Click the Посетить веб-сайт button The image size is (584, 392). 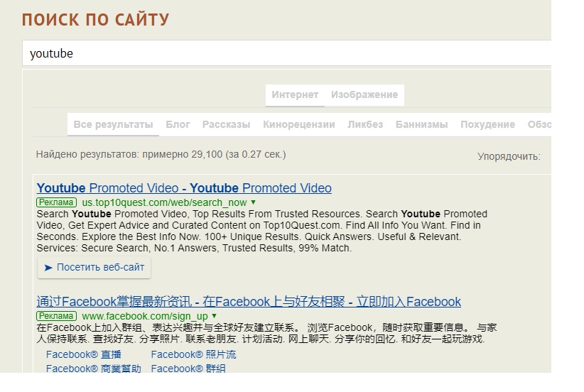point(94,268)
